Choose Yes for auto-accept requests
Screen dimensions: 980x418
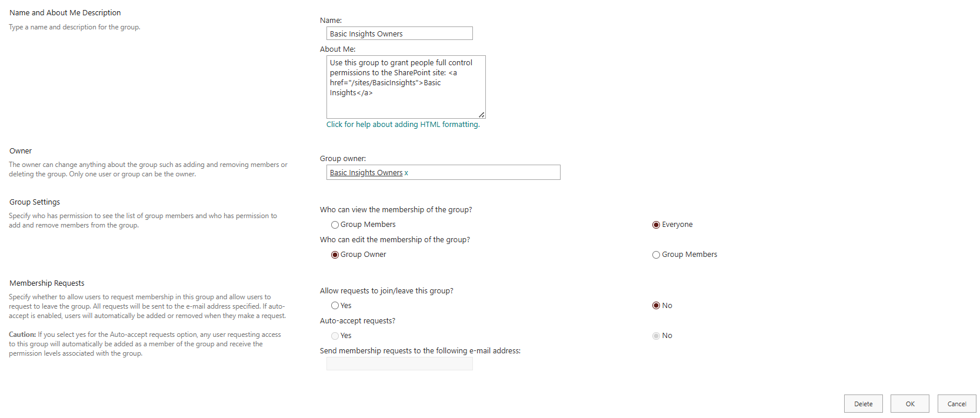click(335, 336)
